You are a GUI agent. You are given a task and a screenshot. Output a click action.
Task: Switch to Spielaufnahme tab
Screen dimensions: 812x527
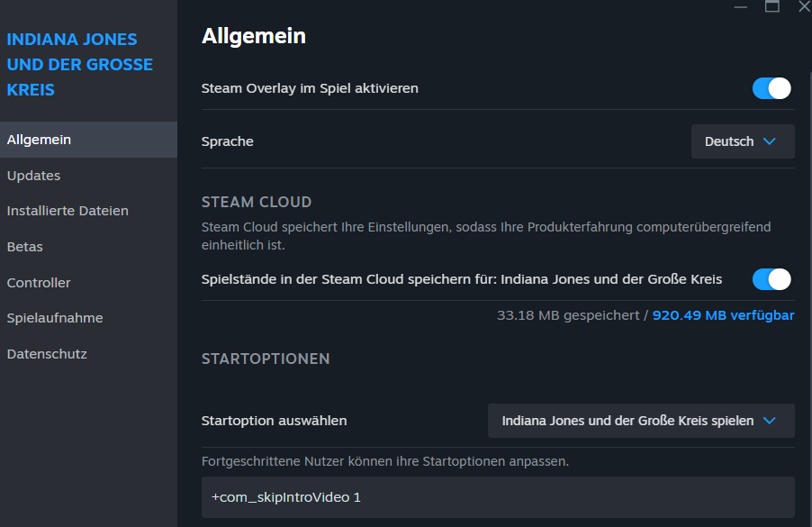click(x=88, y=318)
